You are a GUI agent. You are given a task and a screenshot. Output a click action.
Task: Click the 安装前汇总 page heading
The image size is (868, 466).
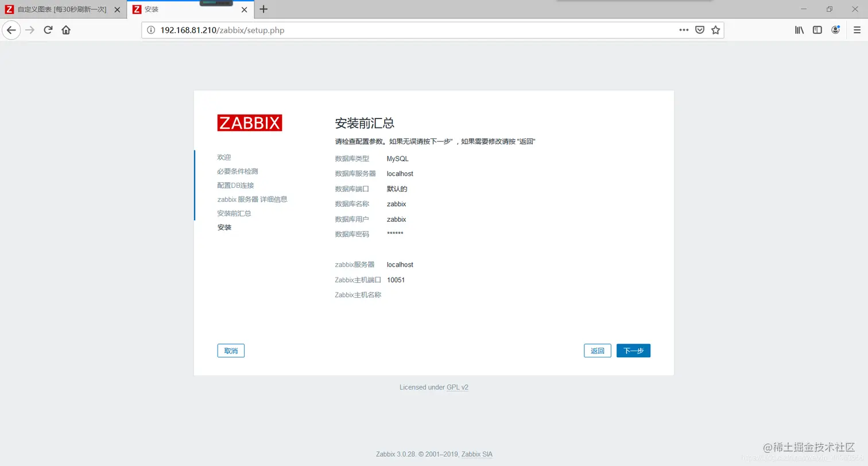pos(365,123)
